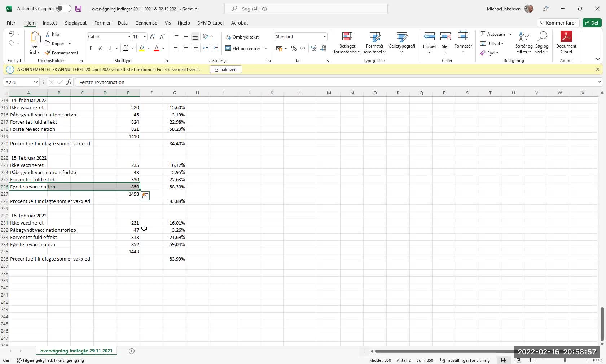Image resolution: width=606 pixels, height=364 pixels.
Task: Apply italic formatting with K button
Action: coord(100,48)
